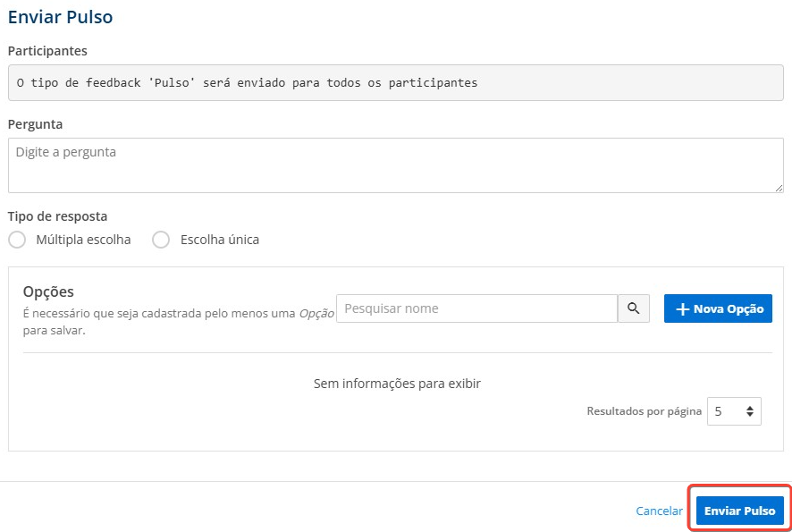Click the Cancelar link
The width and height of the screenshot is (792, 532).
[659, 511]
